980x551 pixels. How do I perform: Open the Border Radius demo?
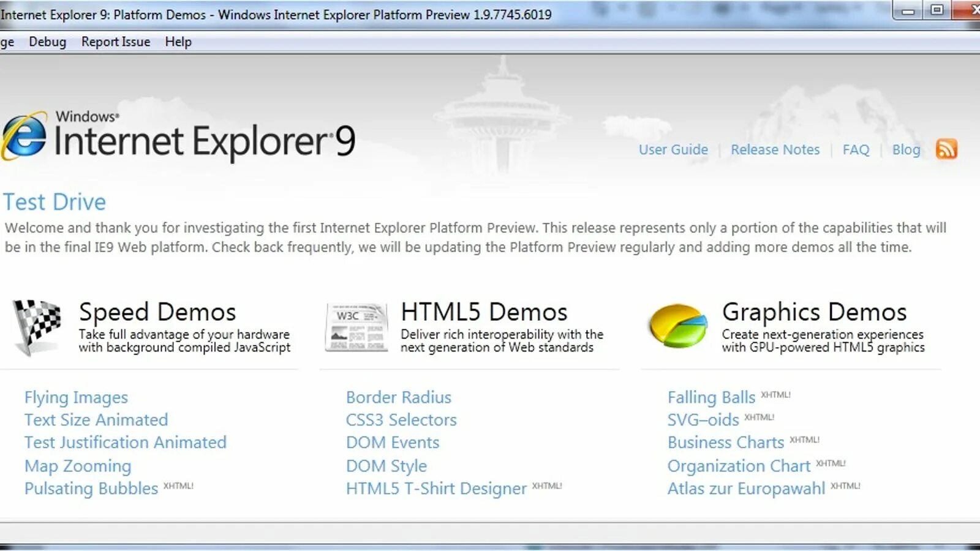pyautogui.click(x=399, y=397)
